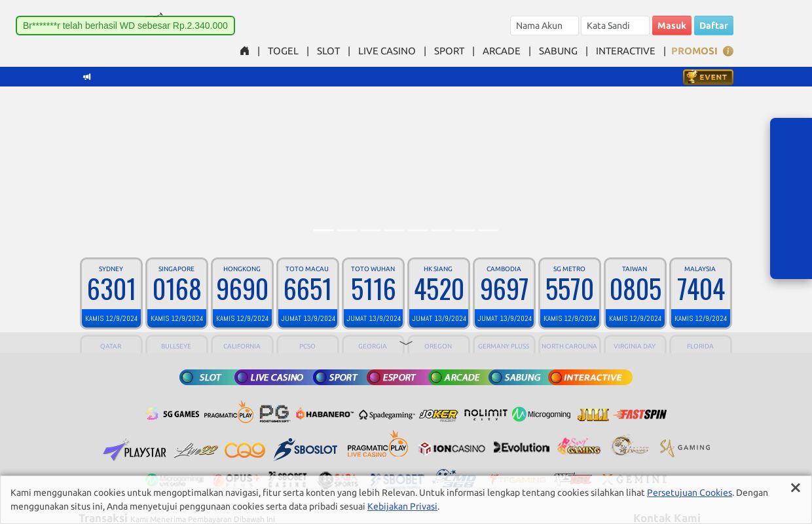Select the Pragmatic Play slot logo
Screen dimensions: 812x524
point(229,413)
